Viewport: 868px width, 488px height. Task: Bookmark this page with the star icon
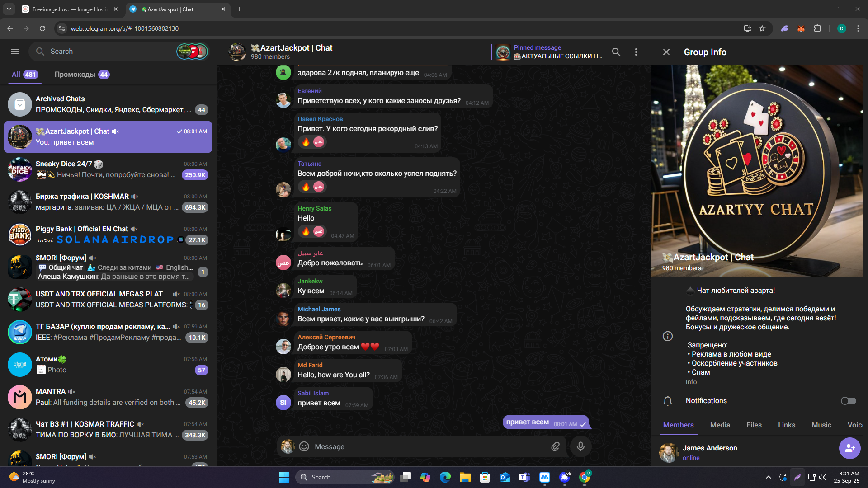pos(762,28)
